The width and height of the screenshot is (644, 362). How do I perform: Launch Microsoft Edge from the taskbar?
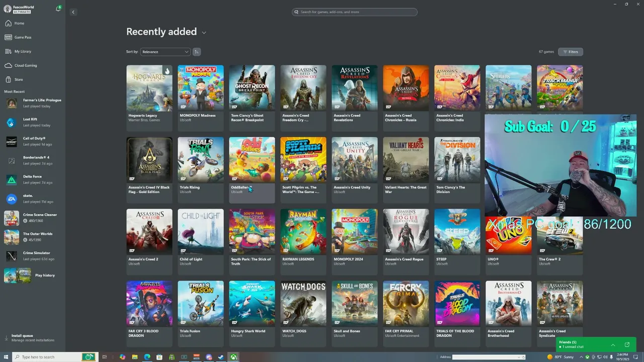(147, 357)
